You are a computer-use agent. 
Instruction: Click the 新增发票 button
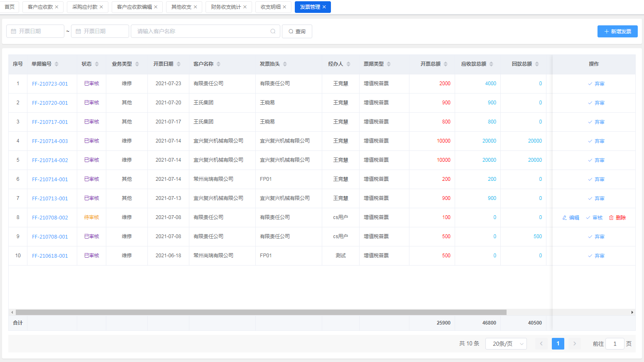pos(617,31)
